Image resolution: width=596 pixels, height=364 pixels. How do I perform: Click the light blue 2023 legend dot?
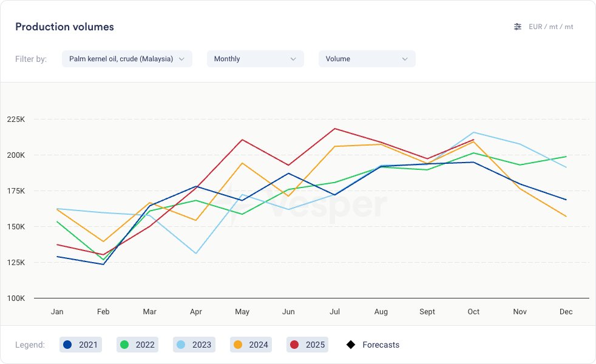pyautogui.click(x=181, y=345)
